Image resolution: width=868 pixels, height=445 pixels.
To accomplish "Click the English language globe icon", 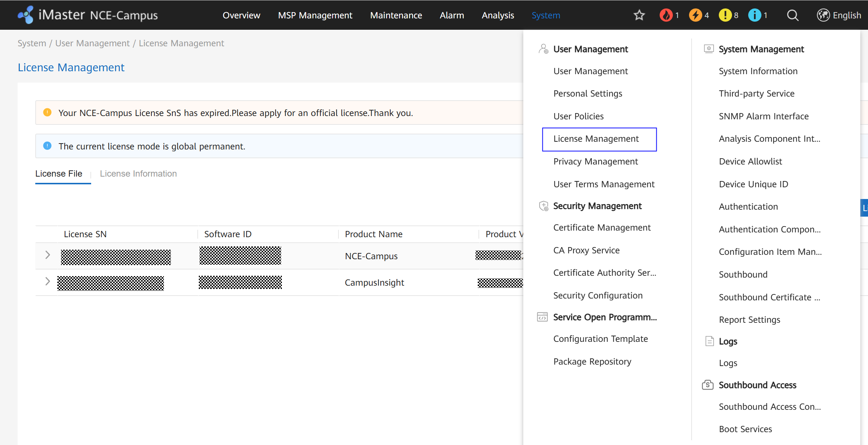I will coord(823,15).
